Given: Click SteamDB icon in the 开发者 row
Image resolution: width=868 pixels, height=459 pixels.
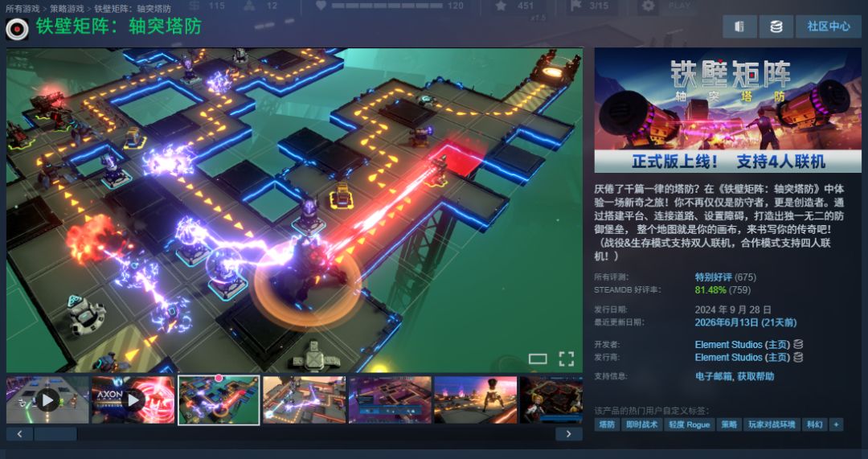Looking at the screenshot, I should point(798,344).
